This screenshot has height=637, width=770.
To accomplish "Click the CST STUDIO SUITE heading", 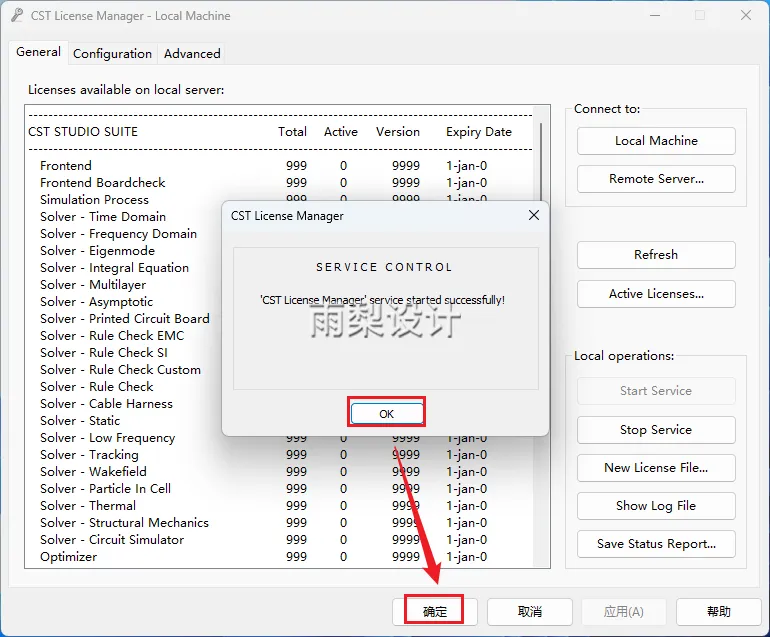I will (x=83, y=132).
